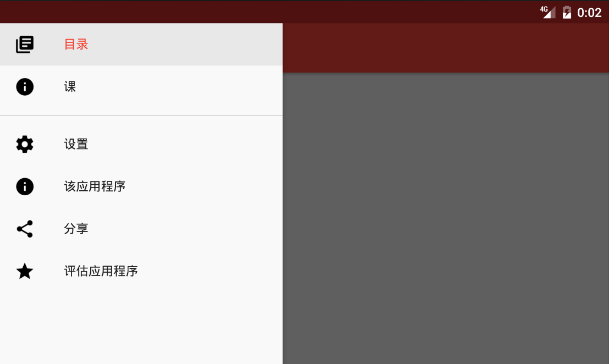Screen dimensions: 609x364
Task: Open the 课 menu entry
Action: 141,86
